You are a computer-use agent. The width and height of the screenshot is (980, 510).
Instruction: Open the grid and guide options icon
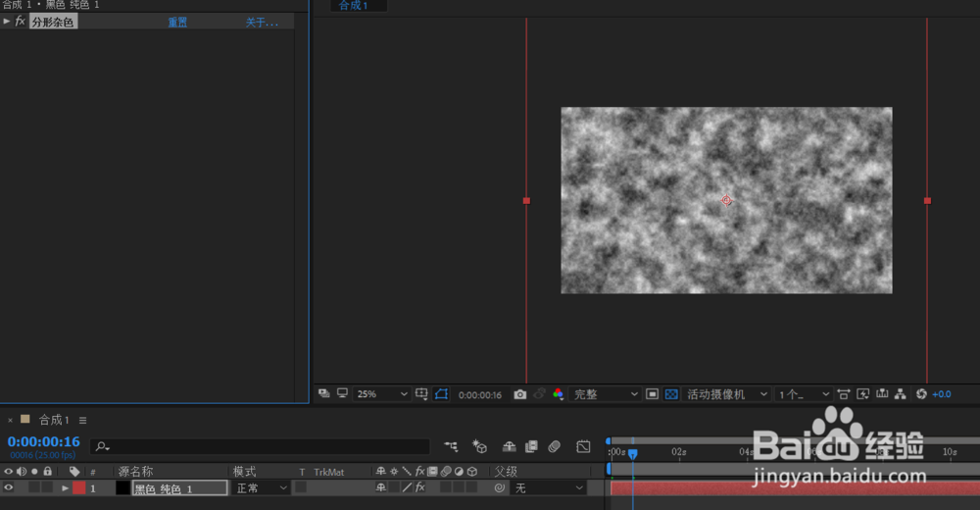click(421, 394)
